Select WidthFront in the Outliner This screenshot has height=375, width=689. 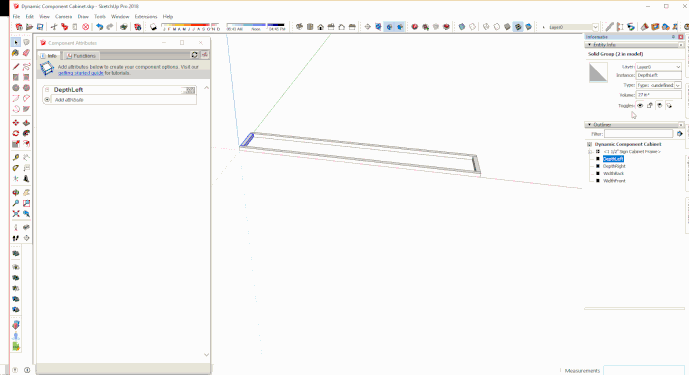[614, 181]
